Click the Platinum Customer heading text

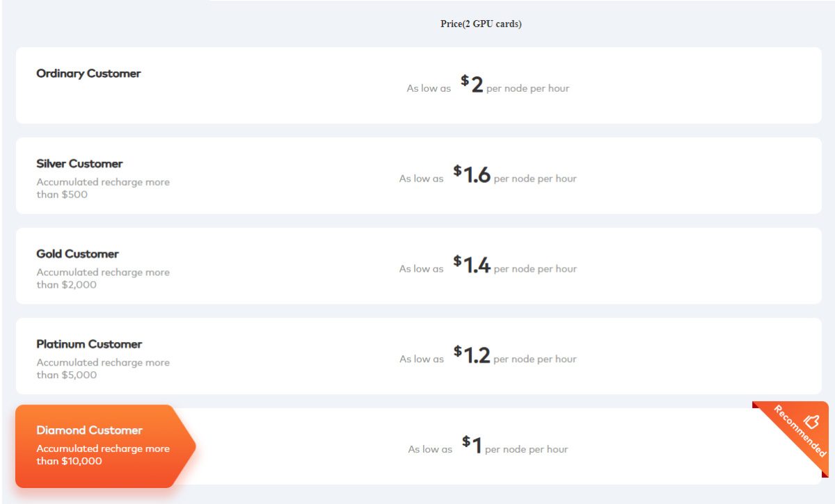(89, 344)
